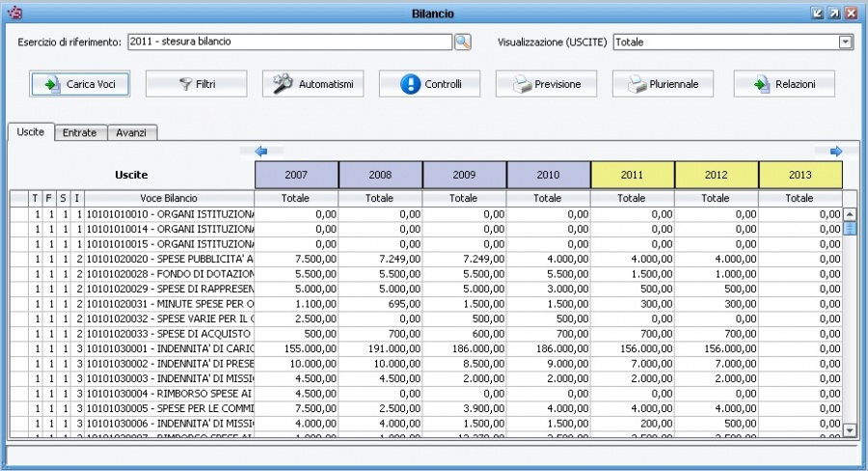This screenshot has width=868, height=471.
Task: Click the right blue arrow above year columns
Action: coord(836,152)
